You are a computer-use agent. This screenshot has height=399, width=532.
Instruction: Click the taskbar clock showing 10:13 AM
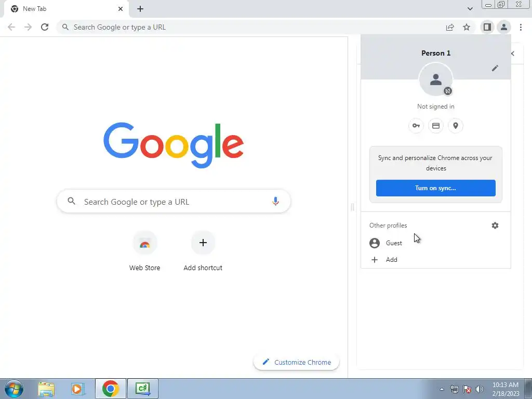(506, 389)
